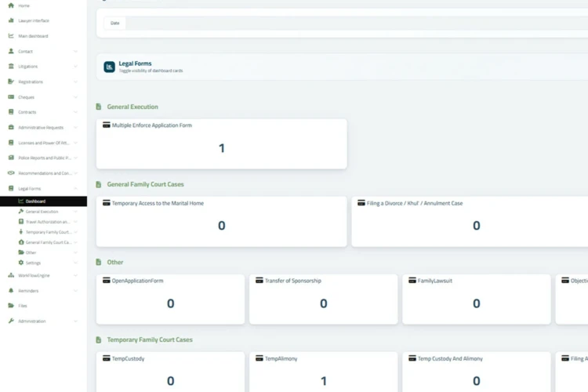The width and height of the screenshot is (588, 392).
Task: Click the General Family Court Cases heading
Action: (x=146, y=184)
